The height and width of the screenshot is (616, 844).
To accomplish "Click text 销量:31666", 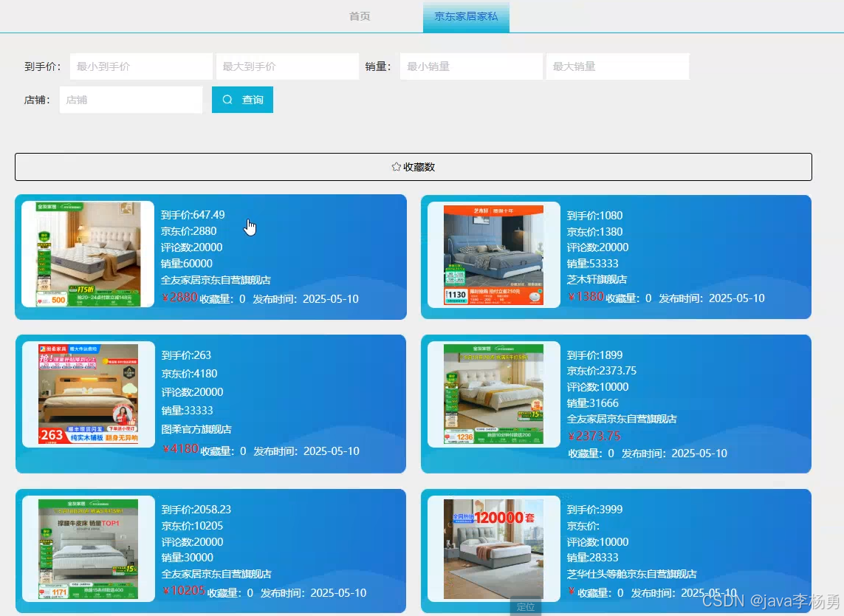I will [593, 403].
